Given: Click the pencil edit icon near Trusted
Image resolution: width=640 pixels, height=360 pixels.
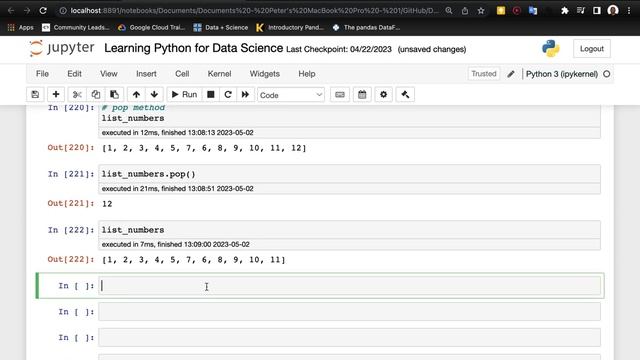Looking at the screenshot, I should point(511,74).
